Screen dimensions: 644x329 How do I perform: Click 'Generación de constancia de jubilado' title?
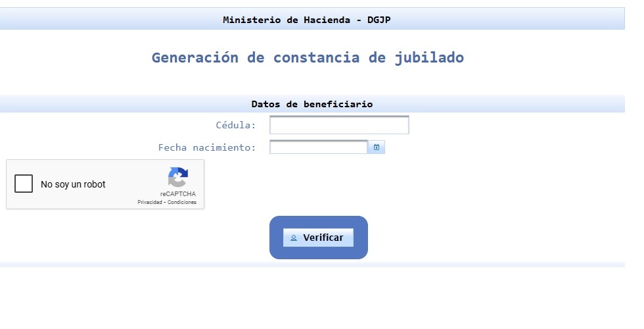[x=308, y=57]
